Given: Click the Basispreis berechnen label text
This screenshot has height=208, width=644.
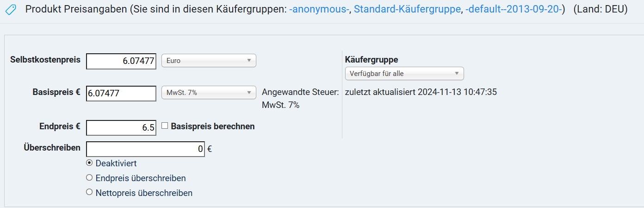Looking at the screenshot, I should pyautogui.click(x=213, y=126).
